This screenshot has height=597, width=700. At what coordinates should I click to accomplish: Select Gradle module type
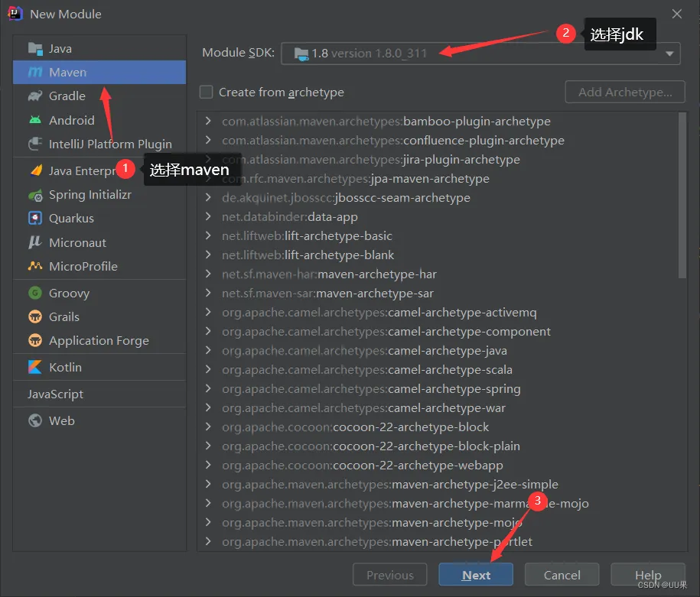(x=99, y=96)
